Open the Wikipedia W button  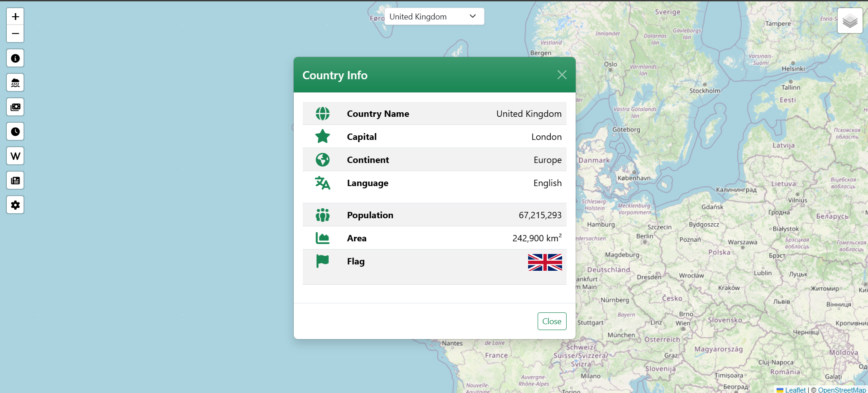pos(15,156)
